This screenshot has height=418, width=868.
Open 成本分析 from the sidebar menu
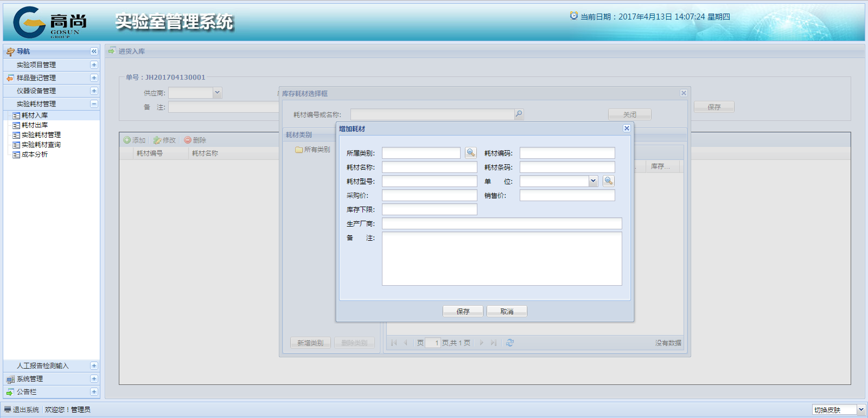pos(34,155)
